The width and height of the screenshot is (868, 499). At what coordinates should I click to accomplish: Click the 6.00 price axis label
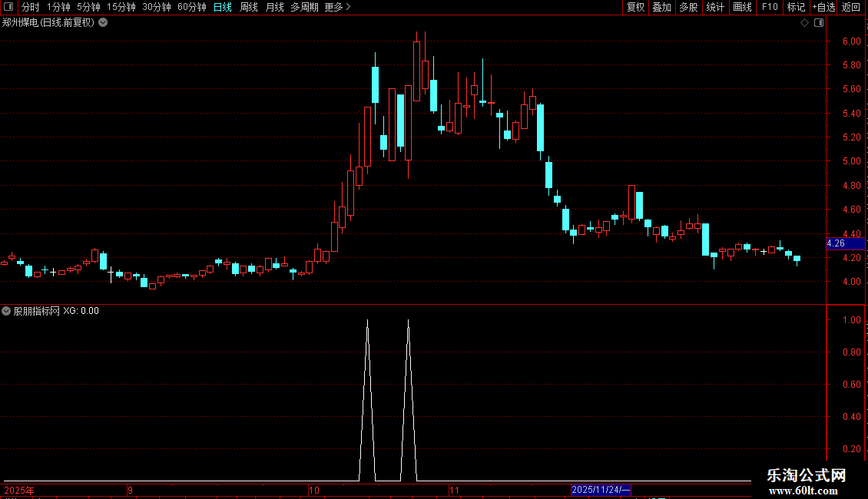click(x=851, y=41)
